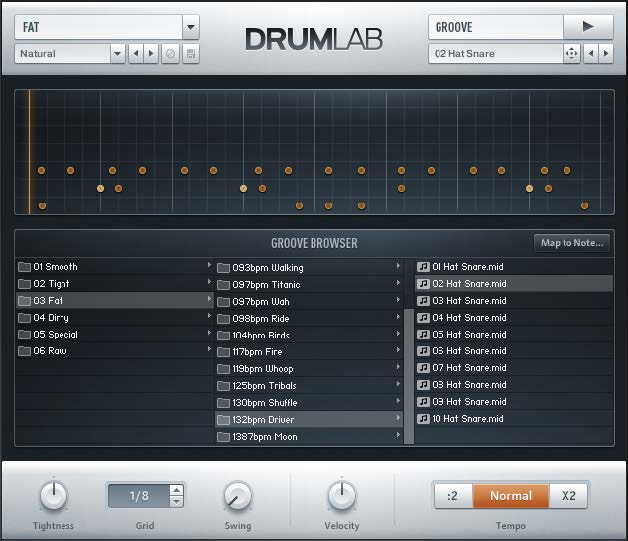Click the Swing knob
The image size is (628, 541).
point(238,497)
